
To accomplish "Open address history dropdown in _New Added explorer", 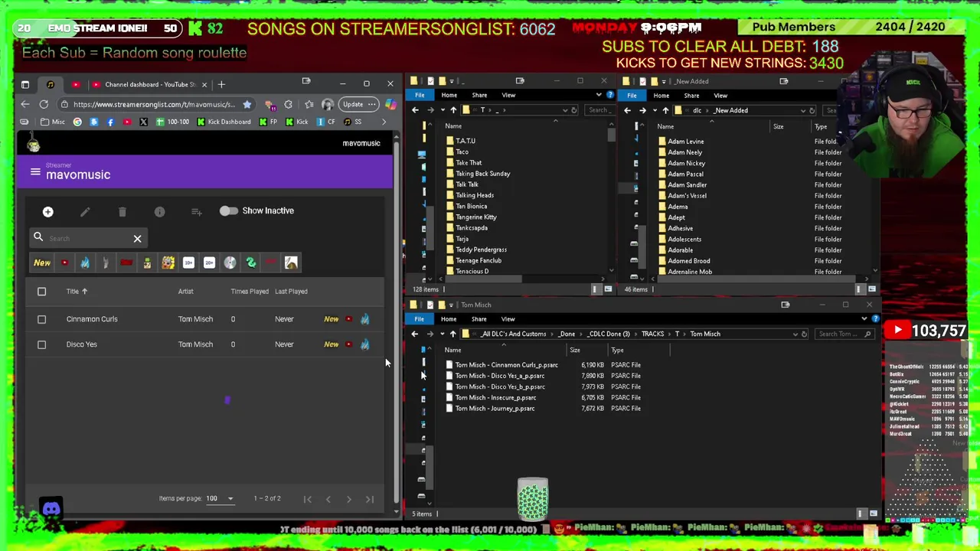I will tap(802, 110).
